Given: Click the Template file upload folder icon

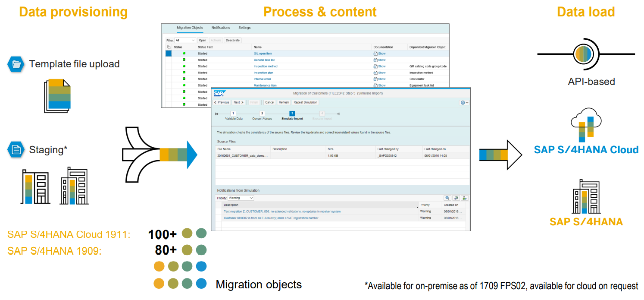Looking at the screenshot, I should (x=16, y=64).
